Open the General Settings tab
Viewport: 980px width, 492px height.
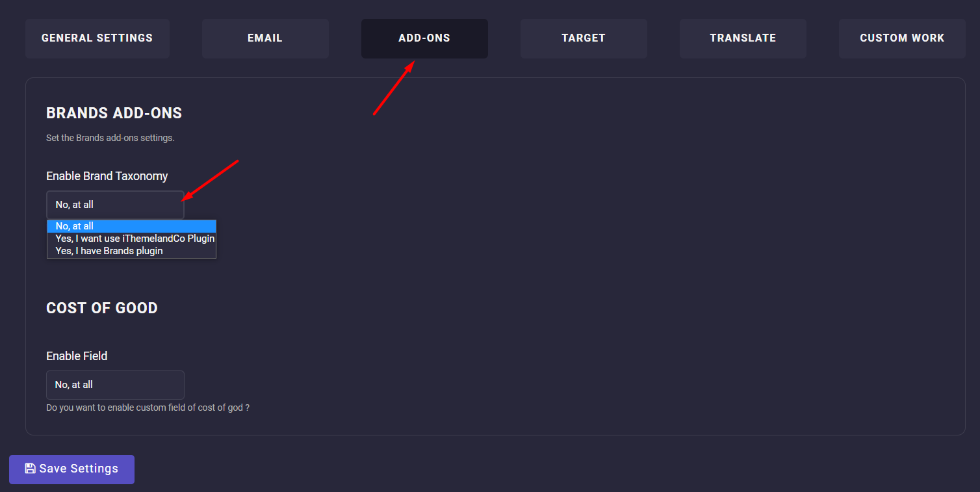(x=97, y=38)
